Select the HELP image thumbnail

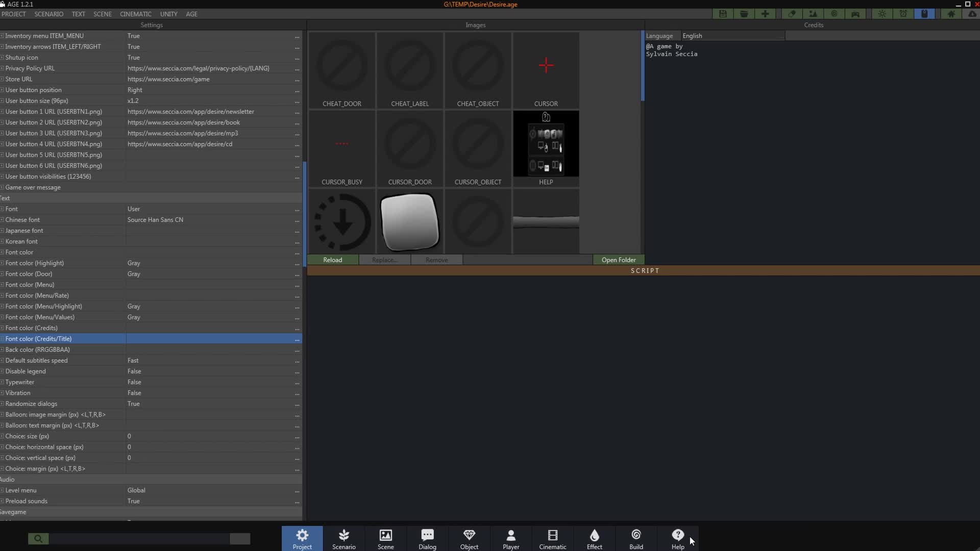coord(546,149)
